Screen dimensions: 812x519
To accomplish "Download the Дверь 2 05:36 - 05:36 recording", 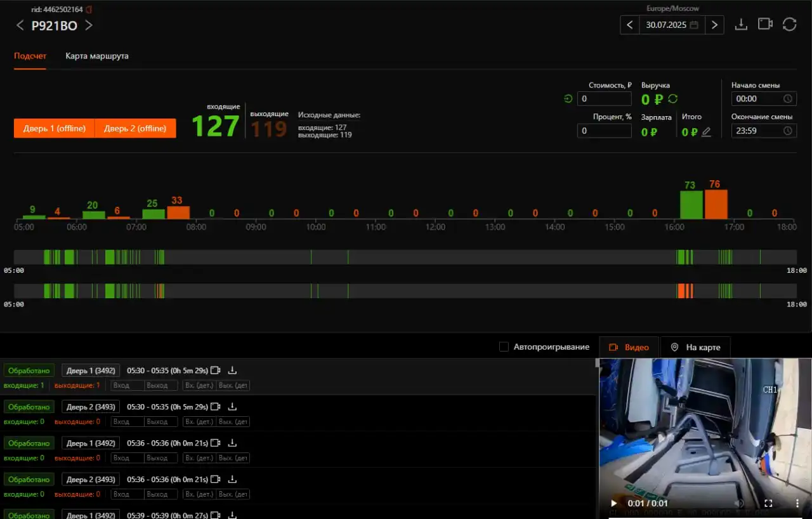I will click(x=232, y=479).
